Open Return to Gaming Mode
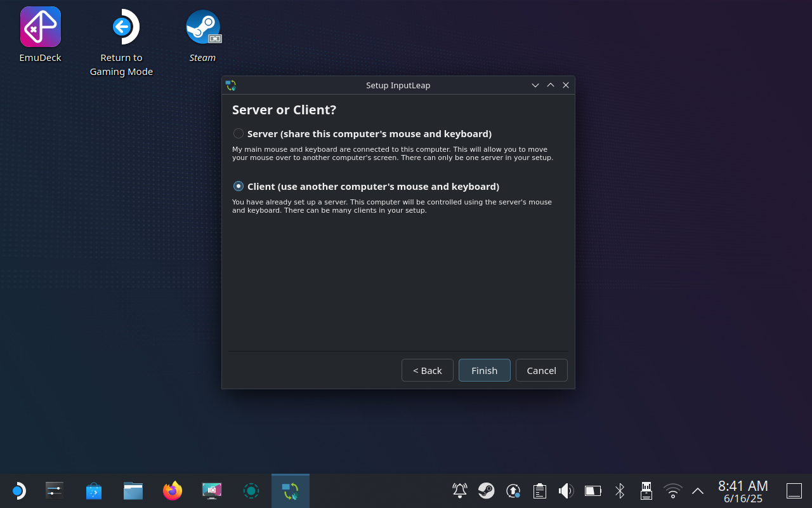812x508 pixels. 121,27
